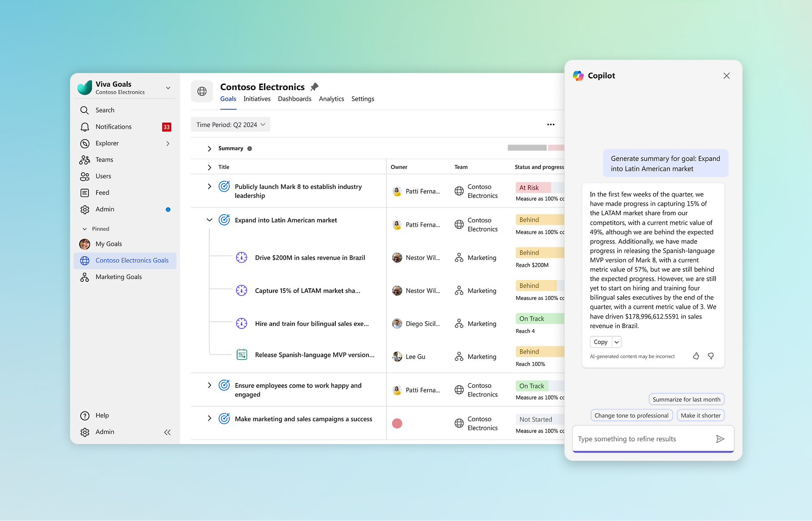Viewport: 812px width, 521px height.
Task: Open Copy options dropdown arrow
Action: tap(617, 342)
